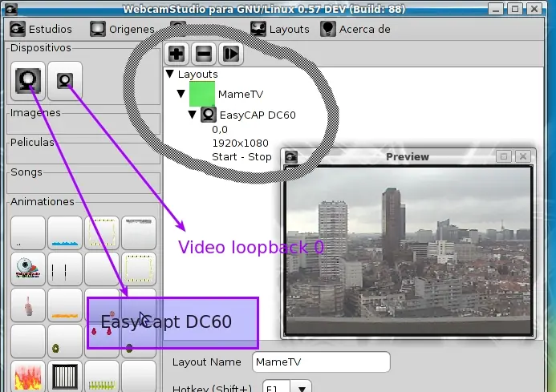Image resolution: width=556 pixels, height=392 pixels.
Task: Select the 1920x1080 size entry
Action: point(241,143)
